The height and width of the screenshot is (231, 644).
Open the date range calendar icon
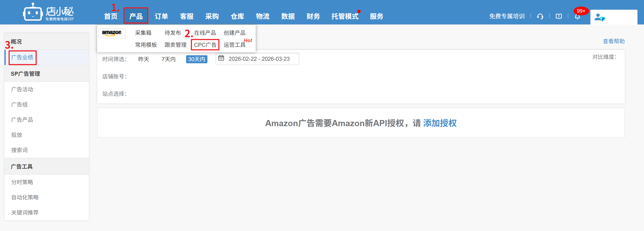(x=221, y=58)
